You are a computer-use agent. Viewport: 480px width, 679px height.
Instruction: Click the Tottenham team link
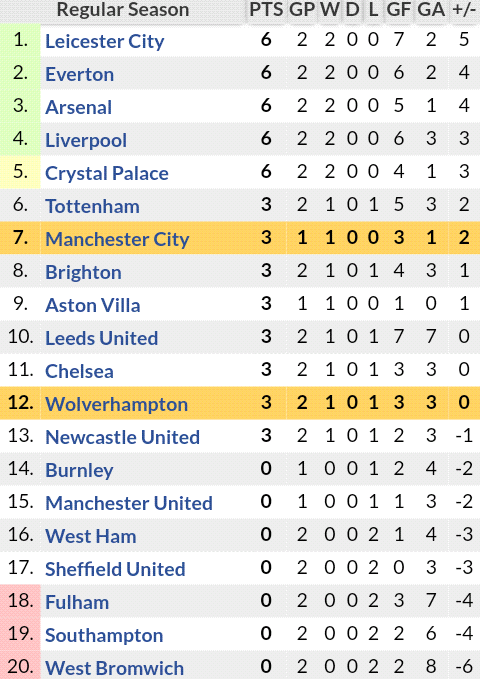coord(92,206)
